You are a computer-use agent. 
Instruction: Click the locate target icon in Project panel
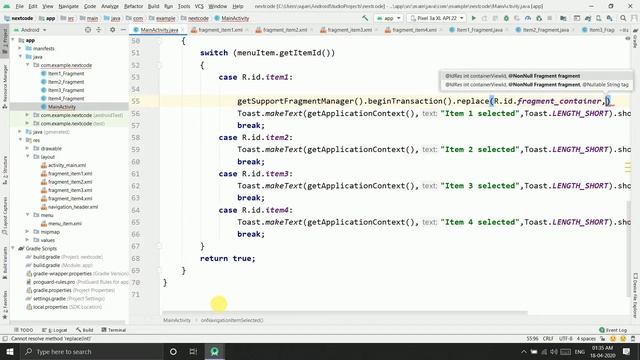[88, 30]
